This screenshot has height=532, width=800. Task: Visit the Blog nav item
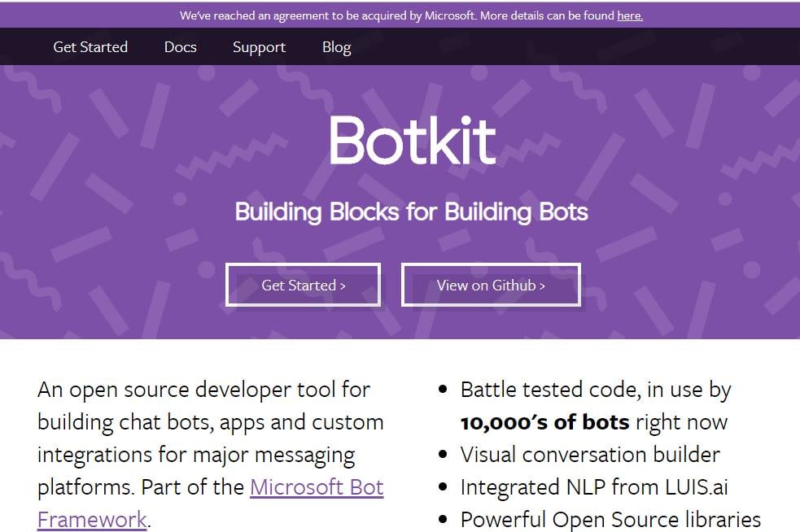[336, 47]
